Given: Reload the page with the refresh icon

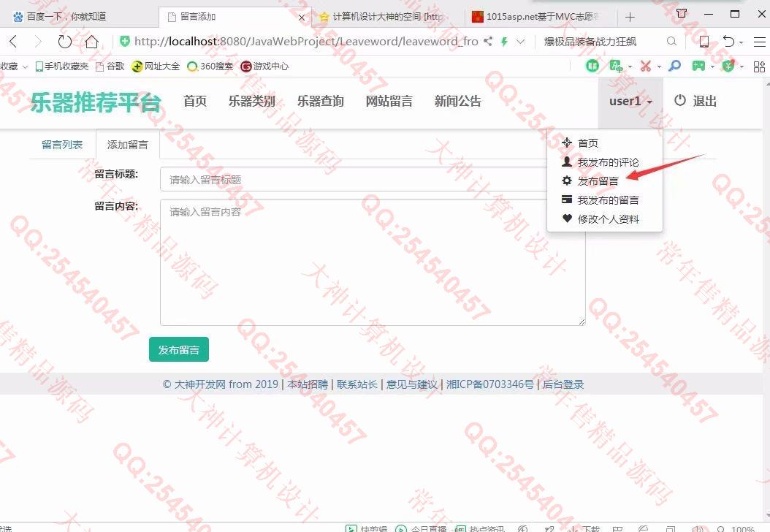Looking at the screenshot, I should [64, 41].
